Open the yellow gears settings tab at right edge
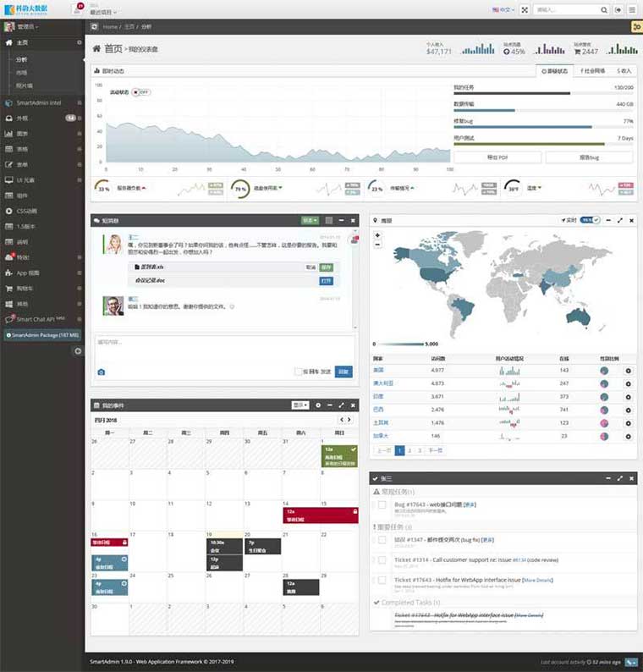This screenshot has height=672, width=643. (x=637, y=27)
